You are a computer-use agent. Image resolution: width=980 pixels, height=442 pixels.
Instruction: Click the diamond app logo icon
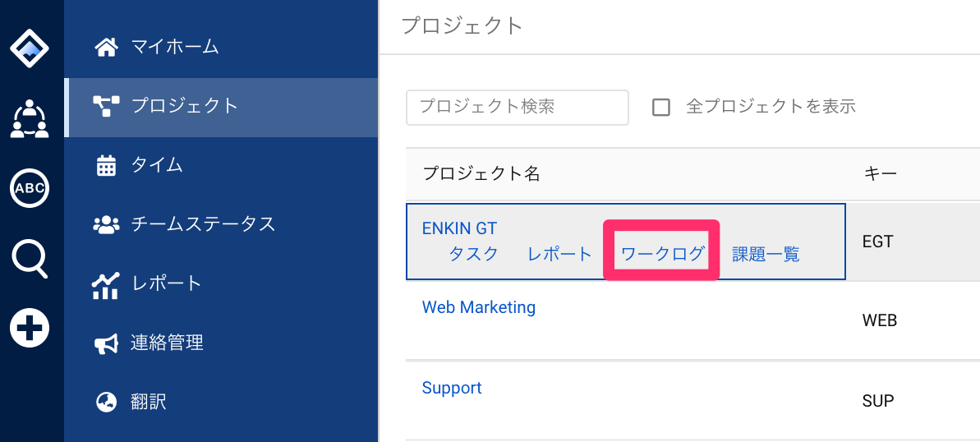(30, 48)
